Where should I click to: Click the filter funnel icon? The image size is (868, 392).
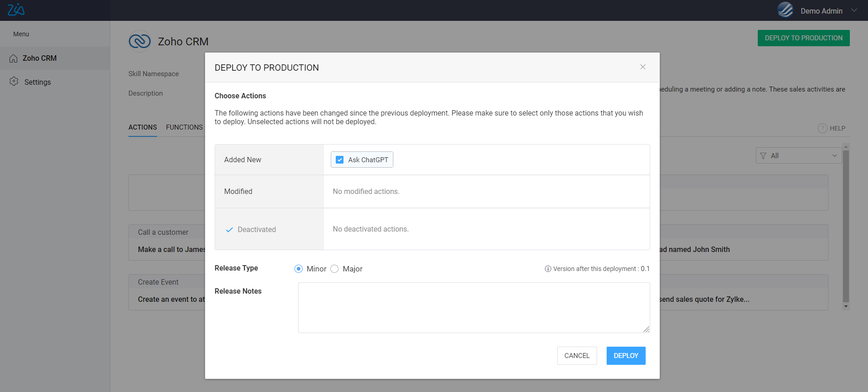pos(763,156)
